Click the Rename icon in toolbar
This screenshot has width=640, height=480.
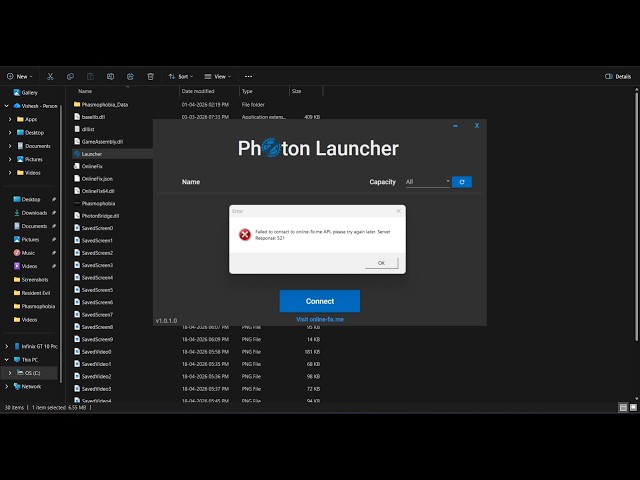pos(110,76)
